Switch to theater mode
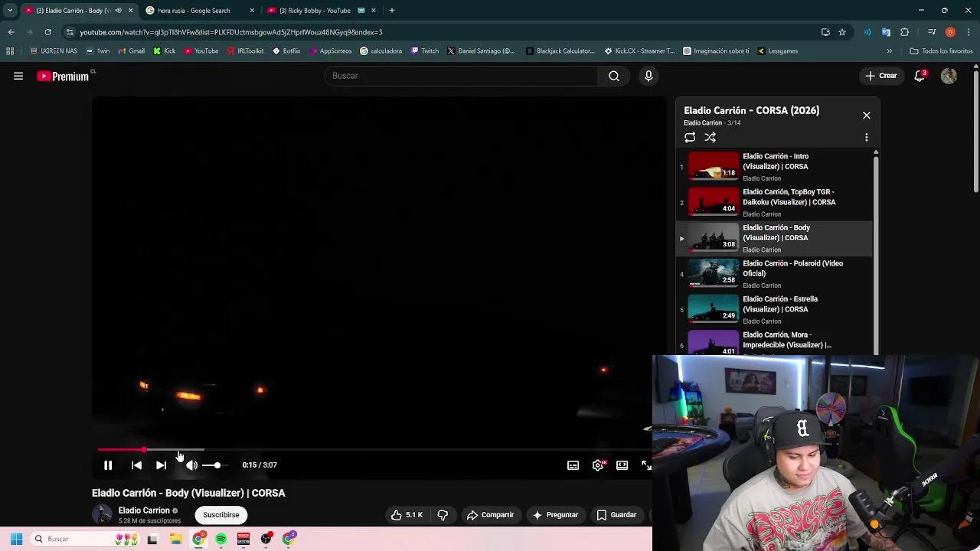 [622, 465]
